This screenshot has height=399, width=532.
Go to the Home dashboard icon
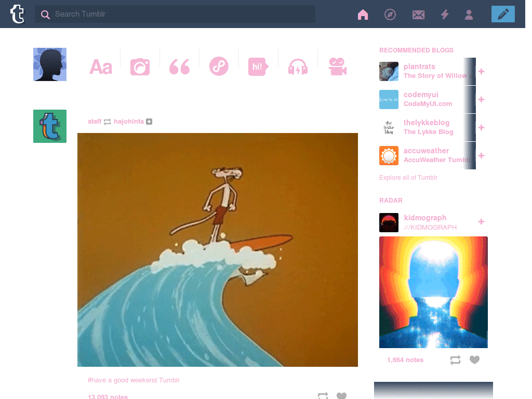(x=363, y=15)
